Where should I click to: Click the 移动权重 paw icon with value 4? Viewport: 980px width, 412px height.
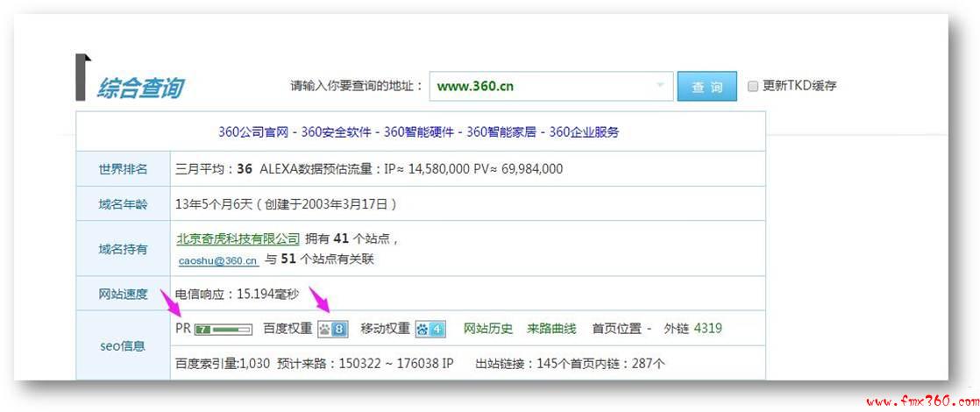click(x=430, y=329)
